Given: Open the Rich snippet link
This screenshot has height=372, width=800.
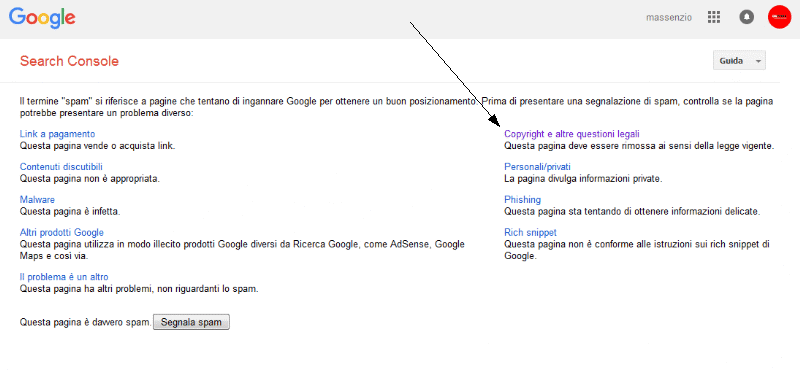Looking at the screenshot, I should [530, 233].
